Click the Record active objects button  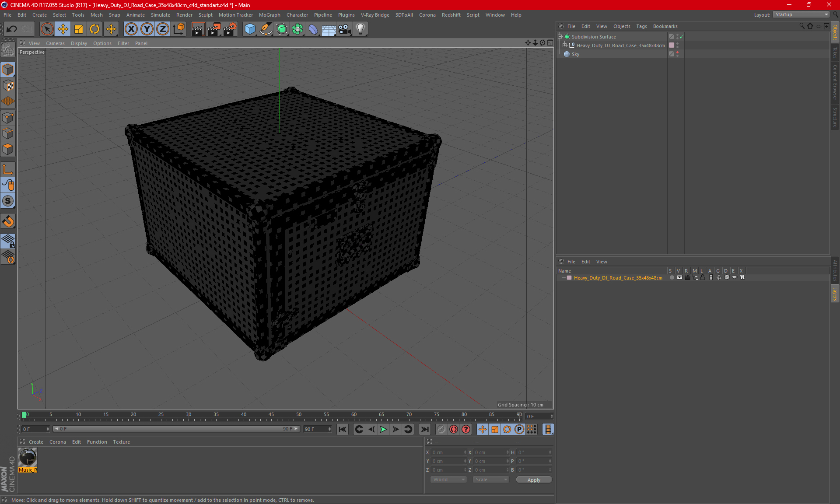pos(441,429)
